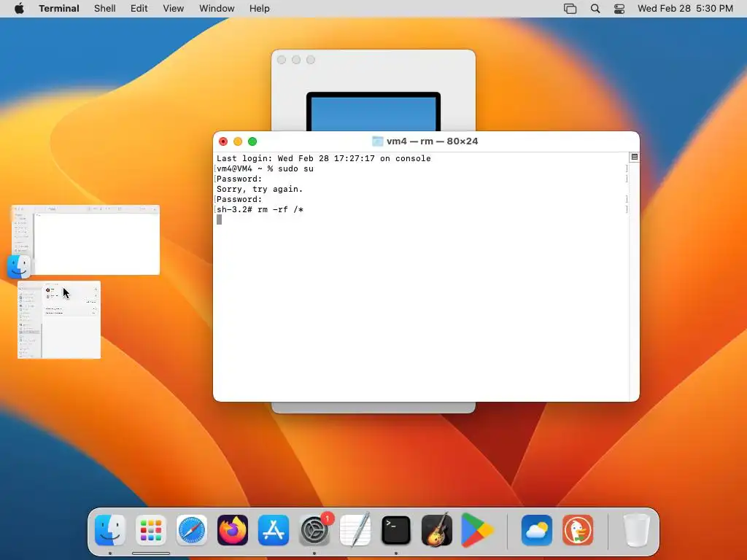Screen dimensions: 747x560
Task: Switch to Finder window thumbnail in Stage Manager
Action: pos(86,240)
